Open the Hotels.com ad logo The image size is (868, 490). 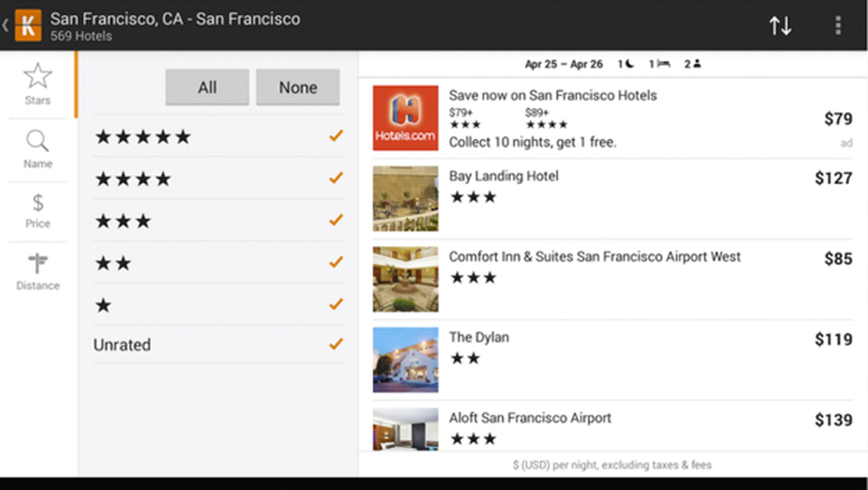[405, 118]
